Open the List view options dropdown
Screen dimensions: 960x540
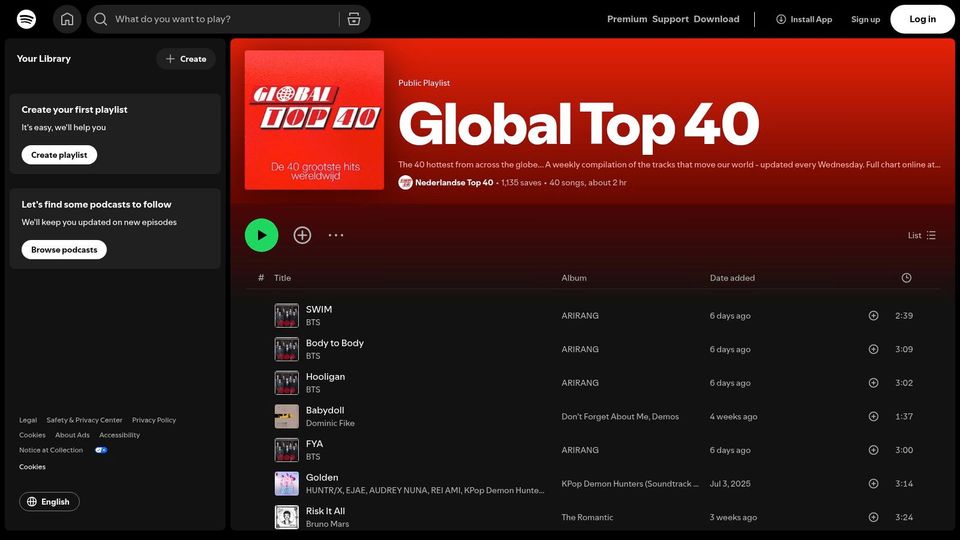point(921,235)
